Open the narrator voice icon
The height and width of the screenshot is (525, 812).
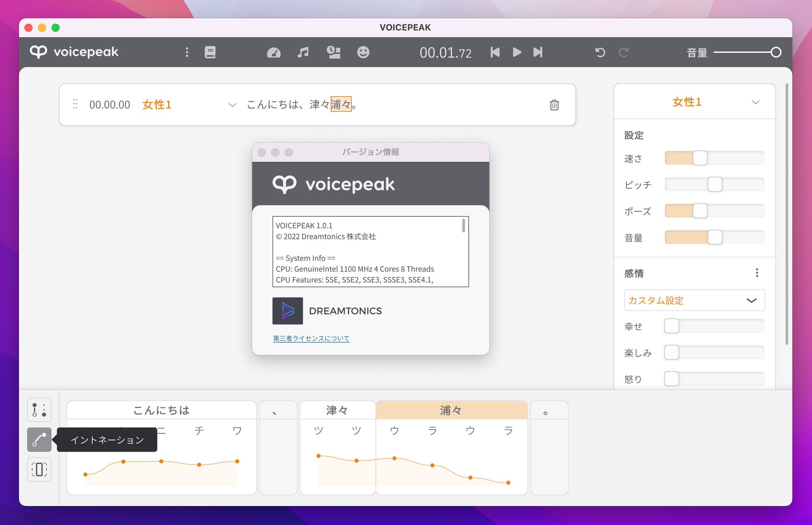333,52
